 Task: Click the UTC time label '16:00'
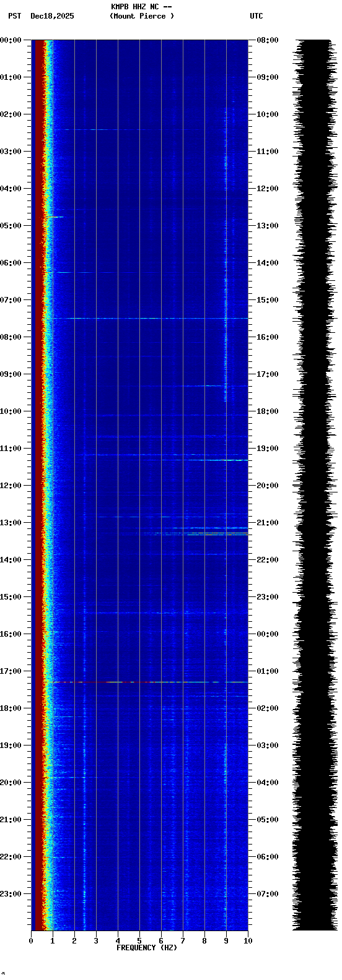pos(268,337)
